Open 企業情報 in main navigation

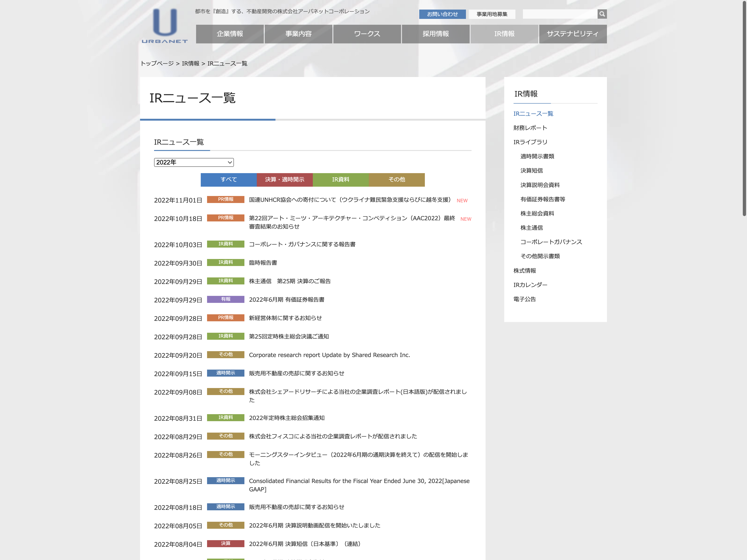(230, 34)
